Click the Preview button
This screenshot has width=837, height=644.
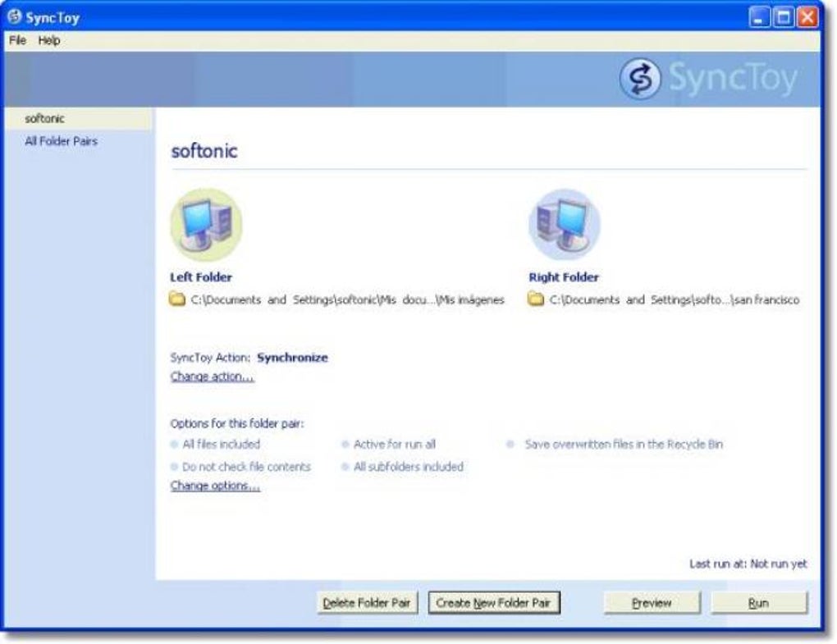pyautogui.click(x=652, y=603)
